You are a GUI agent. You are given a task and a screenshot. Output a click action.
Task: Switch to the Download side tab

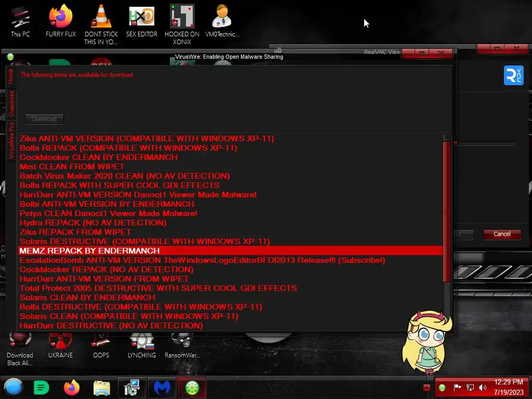click(x=11, y=103)
